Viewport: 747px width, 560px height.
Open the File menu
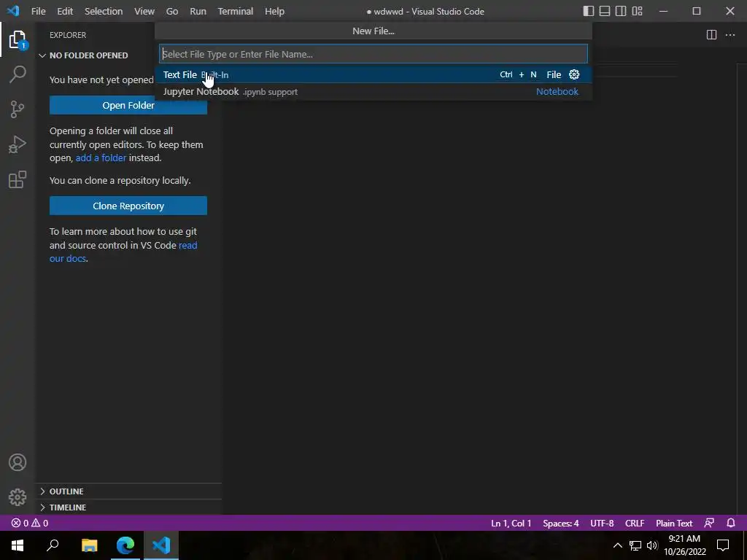click(38, 11)
